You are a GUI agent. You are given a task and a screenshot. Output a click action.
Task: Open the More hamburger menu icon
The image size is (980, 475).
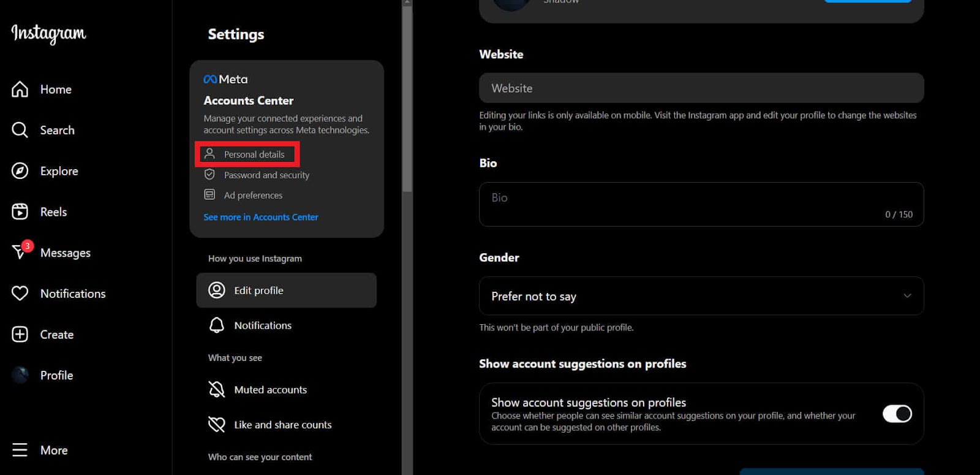[20, 450]
